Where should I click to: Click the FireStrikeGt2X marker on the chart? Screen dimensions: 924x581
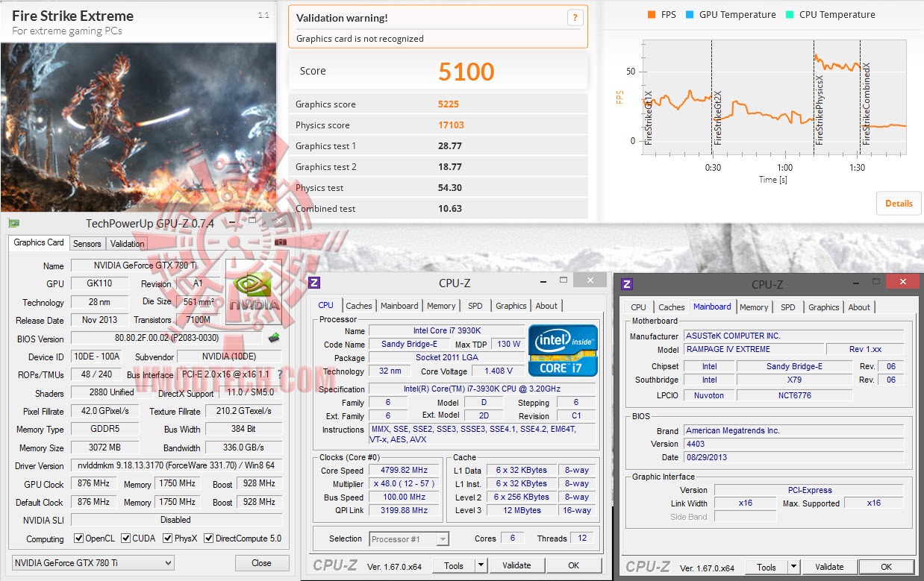pyautogui.click(x=718, y=117)
